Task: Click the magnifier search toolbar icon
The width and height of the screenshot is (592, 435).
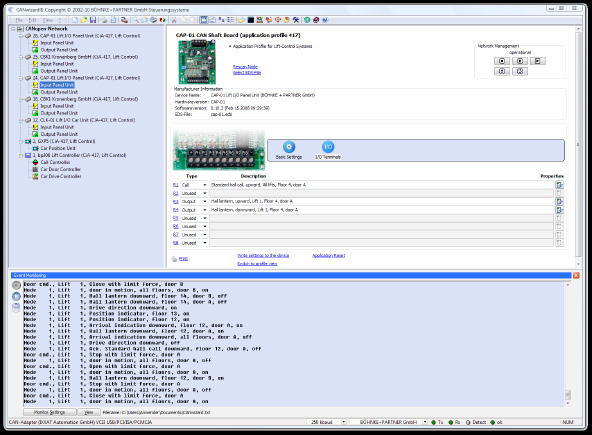Action: click(135, 20)
